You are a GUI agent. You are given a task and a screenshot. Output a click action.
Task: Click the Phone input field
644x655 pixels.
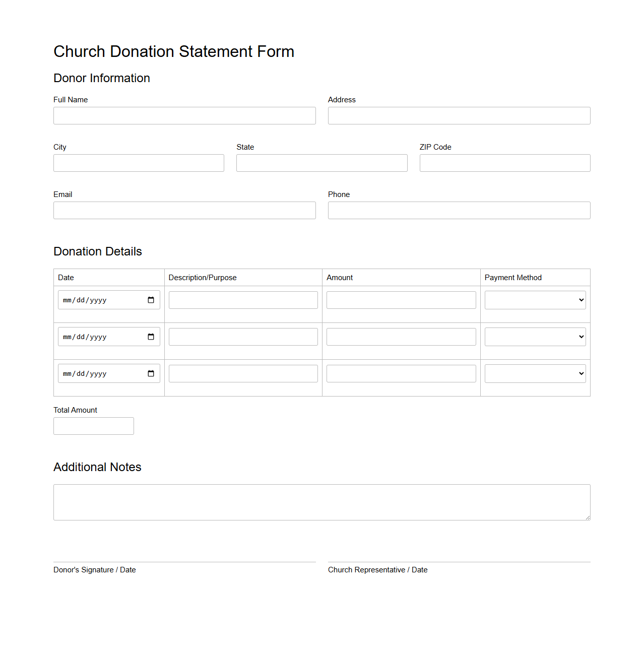tap(459, 210)
